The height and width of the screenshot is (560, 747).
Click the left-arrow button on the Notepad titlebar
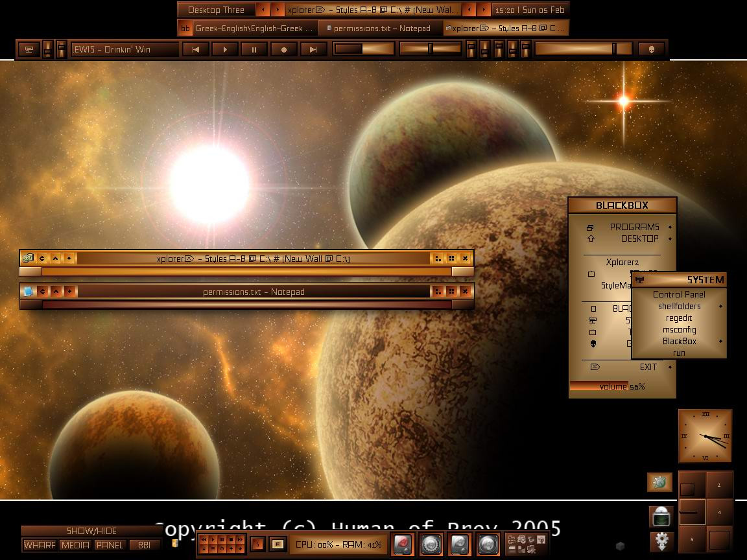[x=42, y=291]
